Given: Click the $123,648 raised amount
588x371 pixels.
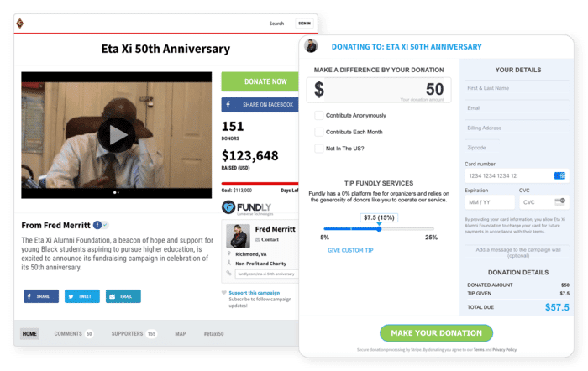Looking at the screenshot, I should (249, 155).
